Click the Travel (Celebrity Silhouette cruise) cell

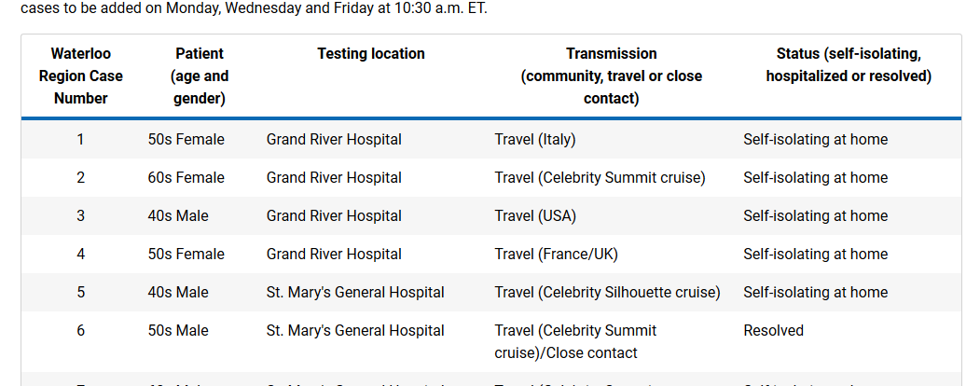coord(607,293)
